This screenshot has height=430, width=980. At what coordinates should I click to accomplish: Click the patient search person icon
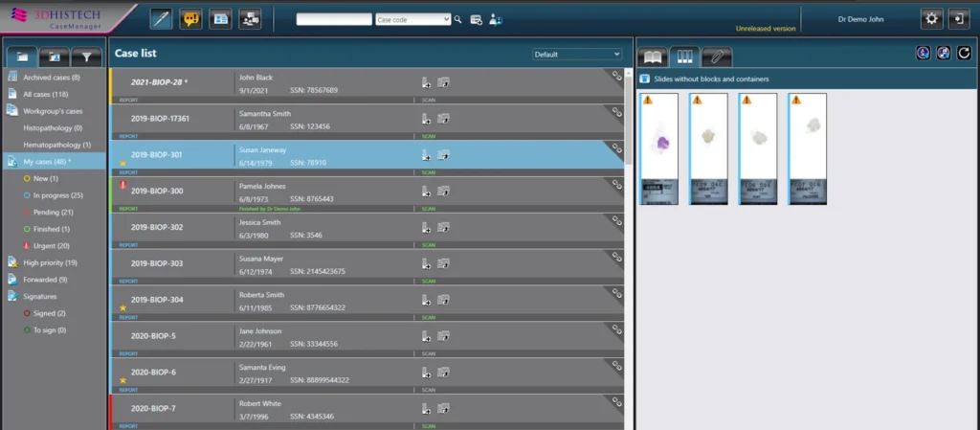pyautogui.click(x=497, y=20)
